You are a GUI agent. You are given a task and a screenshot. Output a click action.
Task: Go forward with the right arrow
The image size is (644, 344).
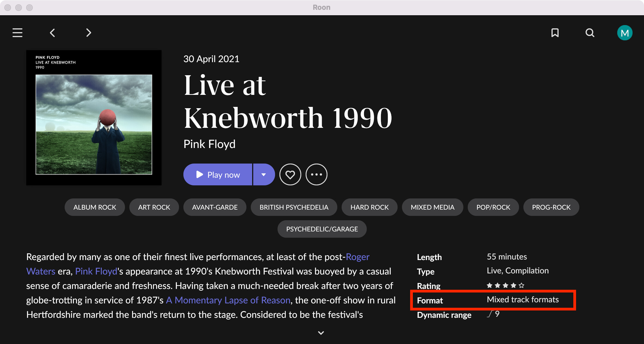point(88,33)
